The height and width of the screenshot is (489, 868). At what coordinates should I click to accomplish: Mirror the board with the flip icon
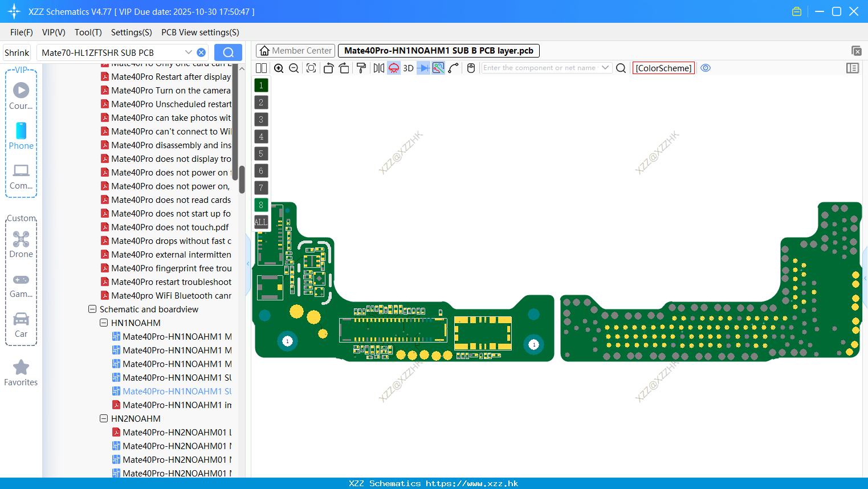pyautogui.click(x=379, y=68)
